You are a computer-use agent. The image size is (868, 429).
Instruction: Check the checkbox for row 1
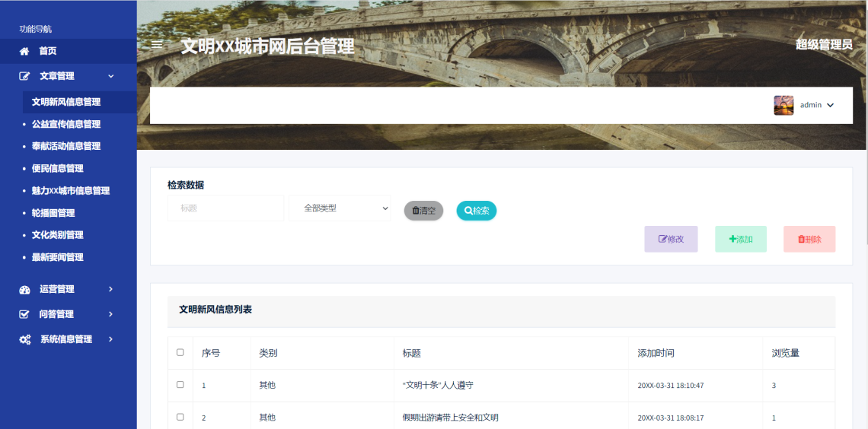click(x=180, y=385)
